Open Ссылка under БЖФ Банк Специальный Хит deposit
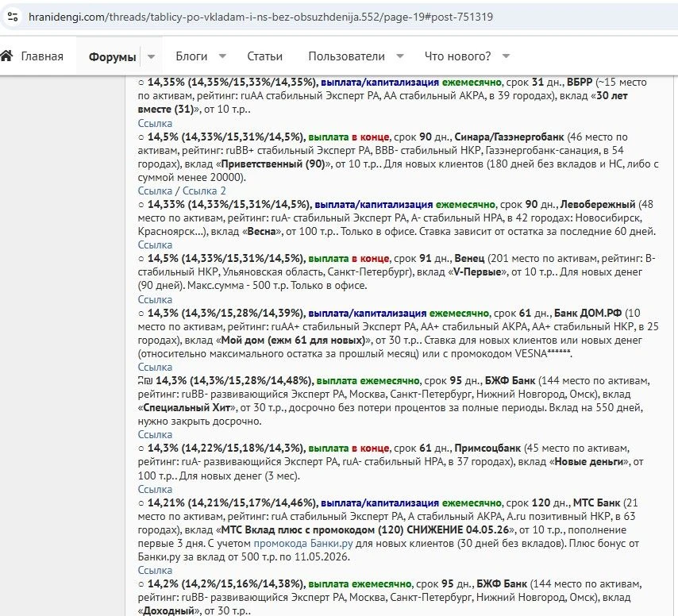Viewport: 678px width, 616px height. point(155,434)
